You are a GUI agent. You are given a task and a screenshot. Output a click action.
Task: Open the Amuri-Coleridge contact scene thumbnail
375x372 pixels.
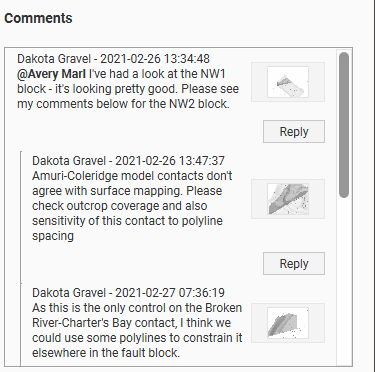pos(288,199)
